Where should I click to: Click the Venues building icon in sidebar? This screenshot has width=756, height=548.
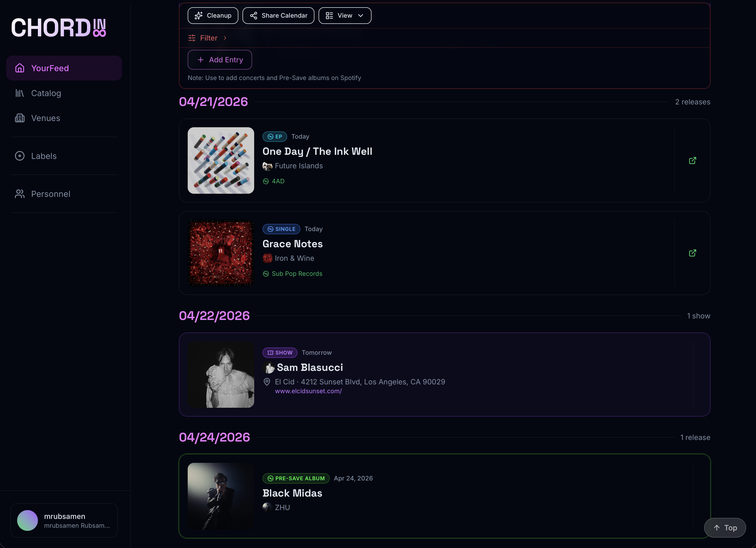[20, 118]
